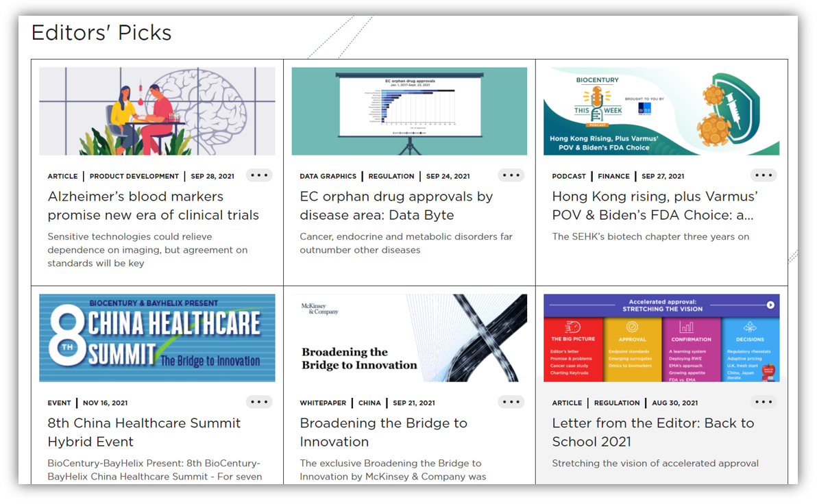Click the FINANCE category tag
Viewport: 817px width, 504px height.
614,176
